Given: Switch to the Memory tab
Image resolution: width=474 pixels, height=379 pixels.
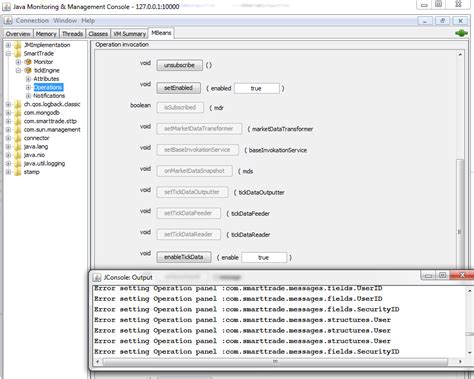Looking at the screenshot, I should [x=46, y=34].
